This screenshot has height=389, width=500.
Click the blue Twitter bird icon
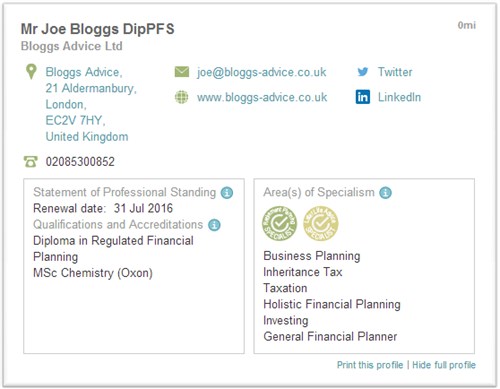363,72
